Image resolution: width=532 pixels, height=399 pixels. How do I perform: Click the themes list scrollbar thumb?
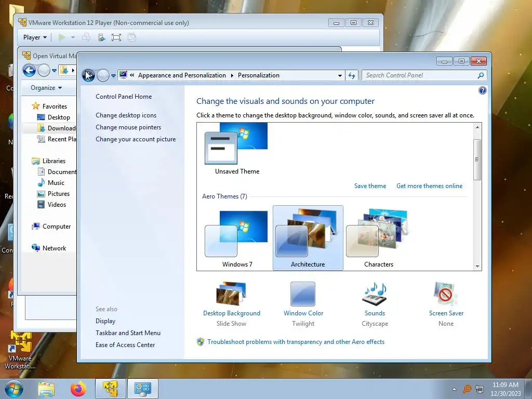477,159
